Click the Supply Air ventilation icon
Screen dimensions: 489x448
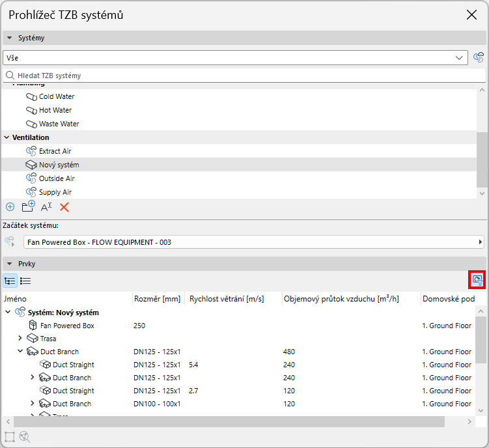click(x=31, y=192)
